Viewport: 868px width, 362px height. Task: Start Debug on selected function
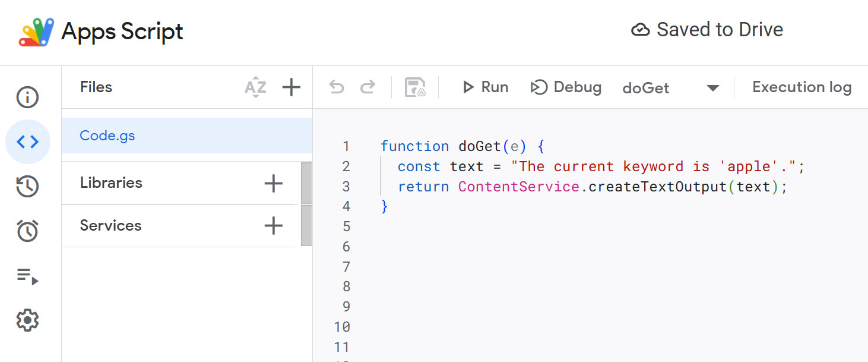coord(566,87)
